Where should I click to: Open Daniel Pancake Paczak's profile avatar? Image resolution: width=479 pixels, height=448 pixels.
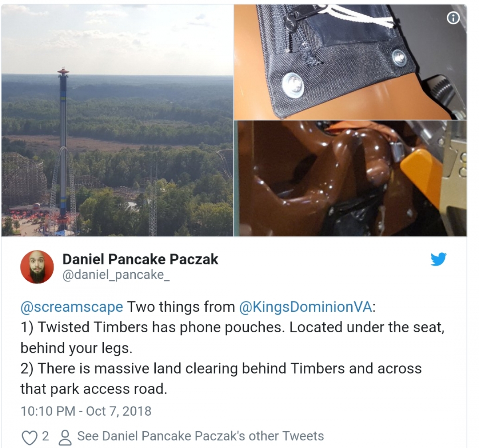(37, 267)
